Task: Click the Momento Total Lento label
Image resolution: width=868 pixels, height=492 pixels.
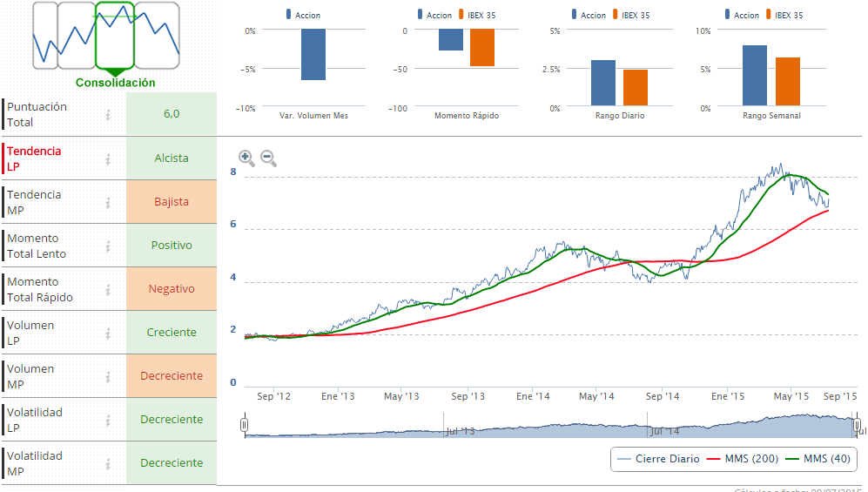Action: [37, 246]
